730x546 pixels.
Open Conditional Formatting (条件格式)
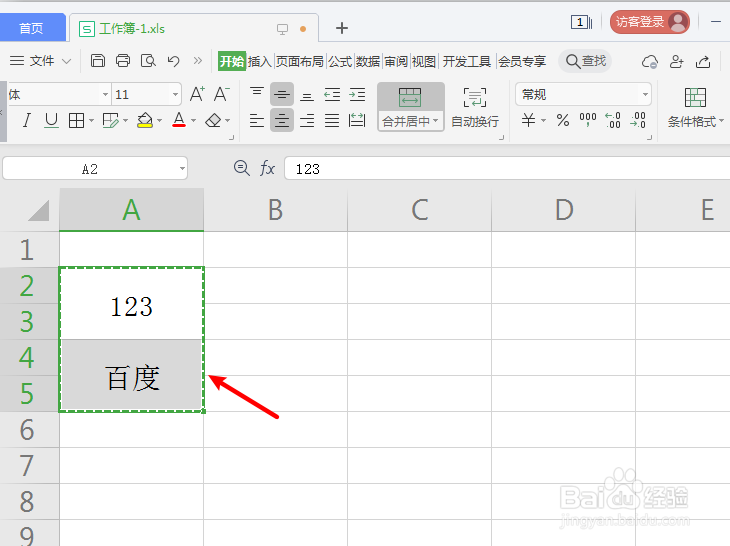click(696, 108)
